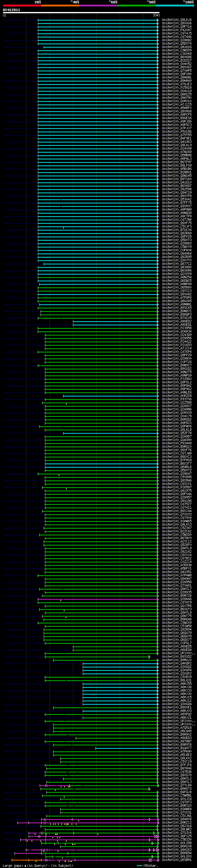Click the orange ~40% identity legend bar
Screen dimensions: 197x868
click(x=60, y=6)
